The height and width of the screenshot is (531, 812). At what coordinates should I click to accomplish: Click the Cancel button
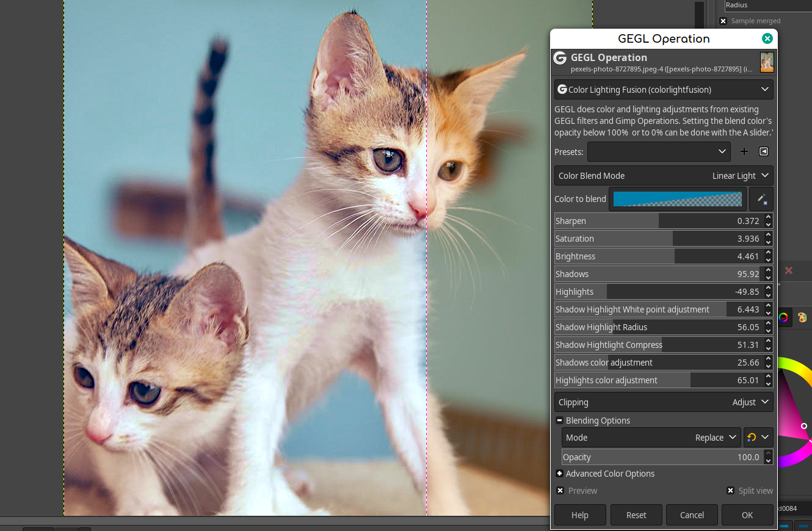point(692,515)
